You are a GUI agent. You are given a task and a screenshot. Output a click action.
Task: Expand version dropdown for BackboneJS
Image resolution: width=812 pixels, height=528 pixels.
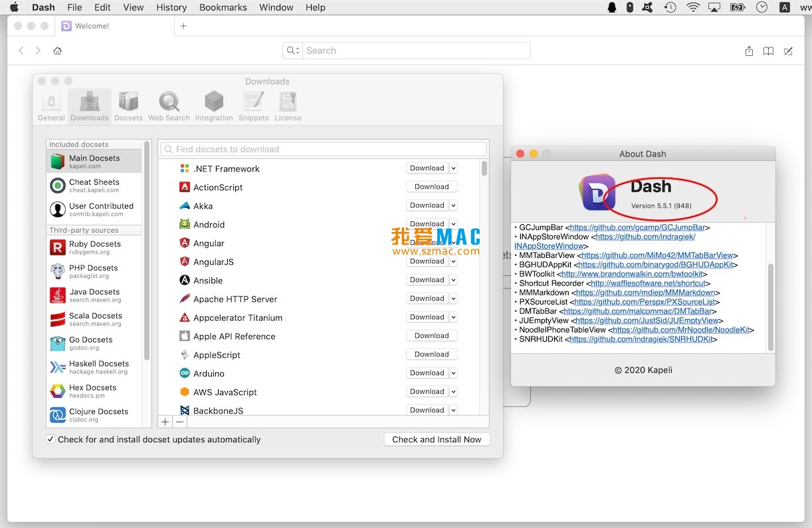(453, 410)
